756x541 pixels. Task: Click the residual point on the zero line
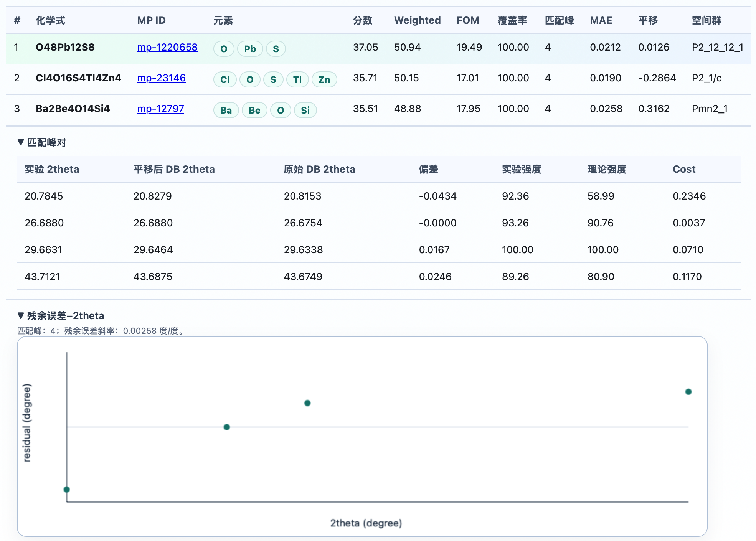point(227,427)
